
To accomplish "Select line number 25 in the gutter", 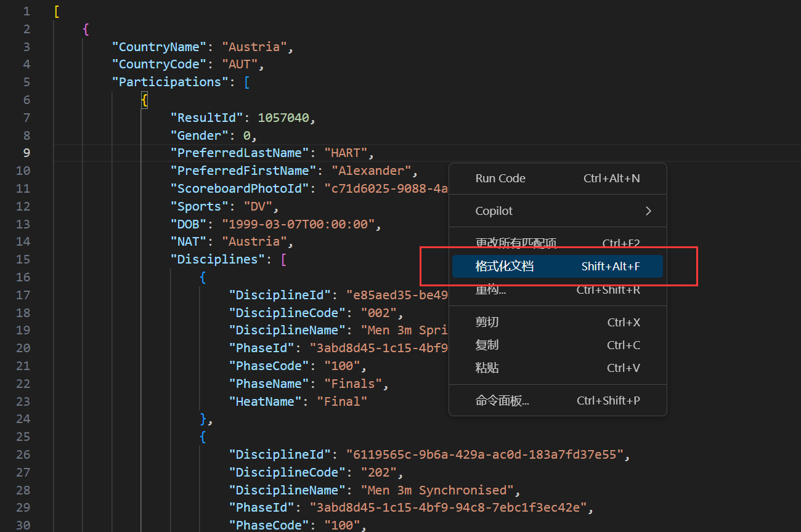I will click(x=23, y=437).
